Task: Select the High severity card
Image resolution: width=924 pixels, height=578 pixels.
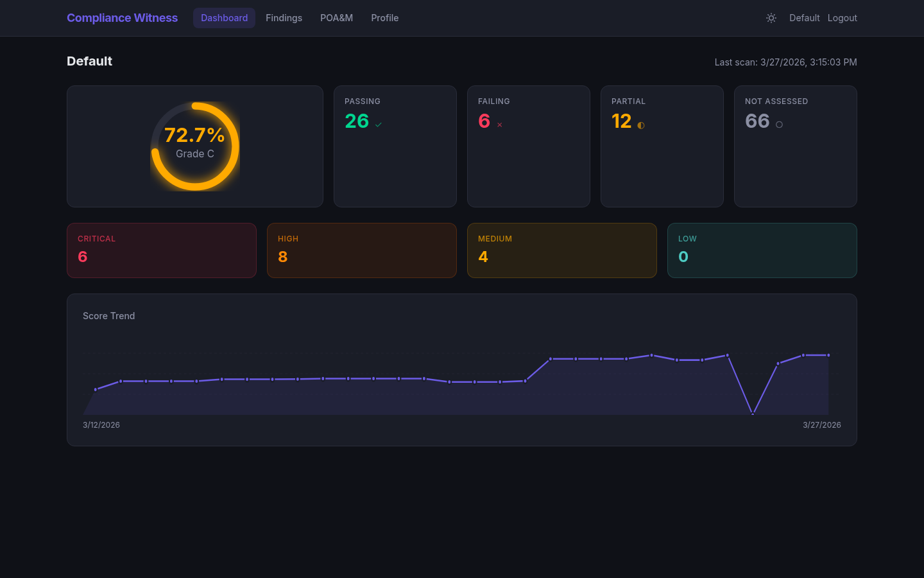Action: pyautogui.click(x=361, y=250)
